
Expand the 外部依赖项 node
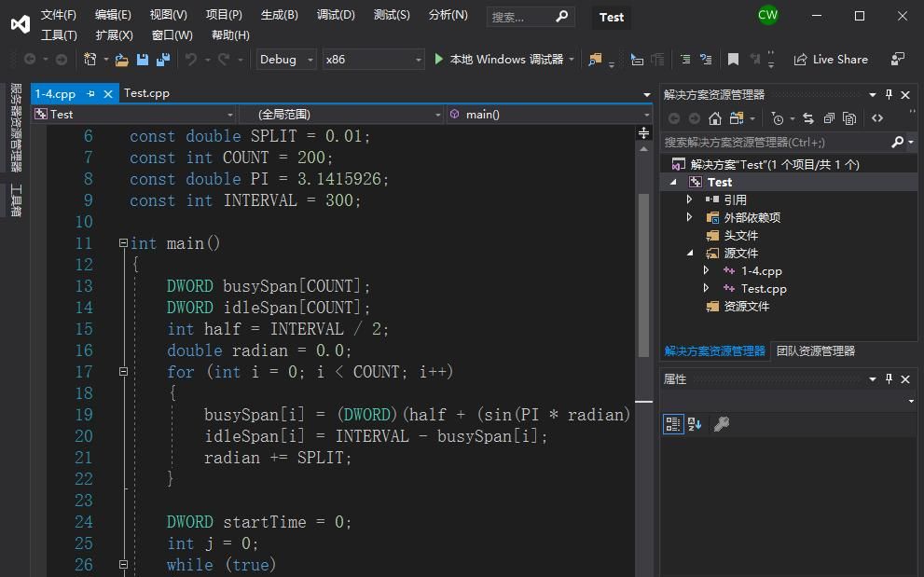689,217
